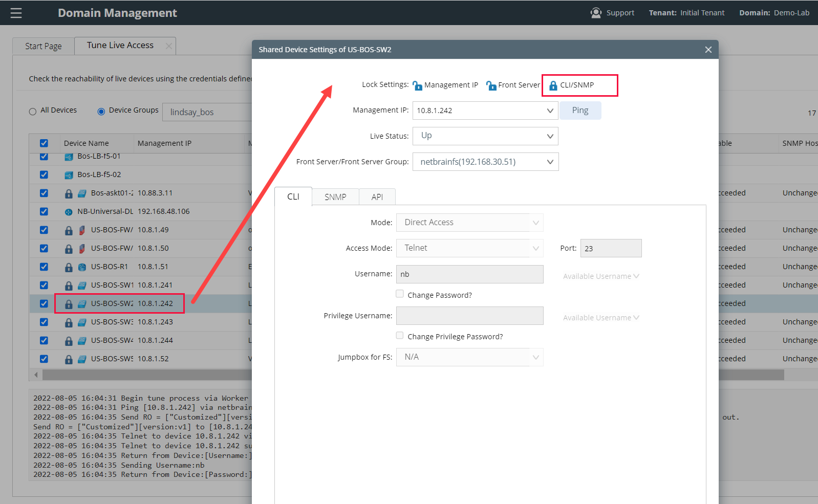Open the Access Mode dropdown showing Telnet
The image size is (818, 504).
click(x=469, y=248)
